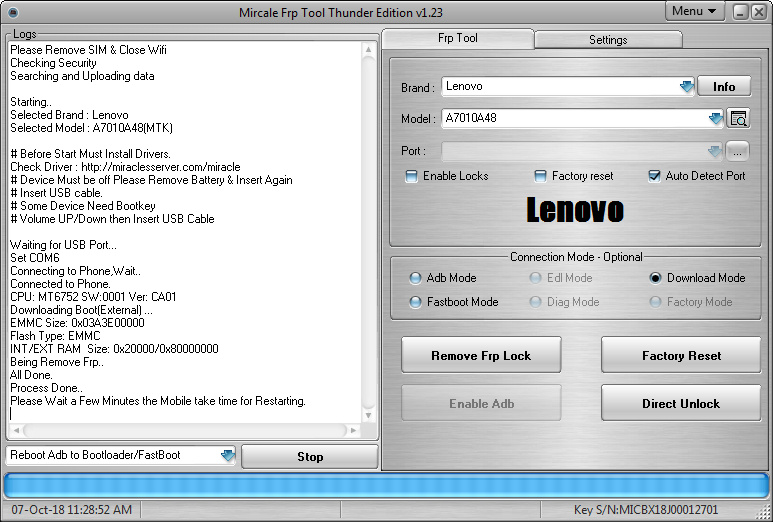
Task: Click Remove Frp Lock button
Action: pyautogui.click(x=481, y=355)
